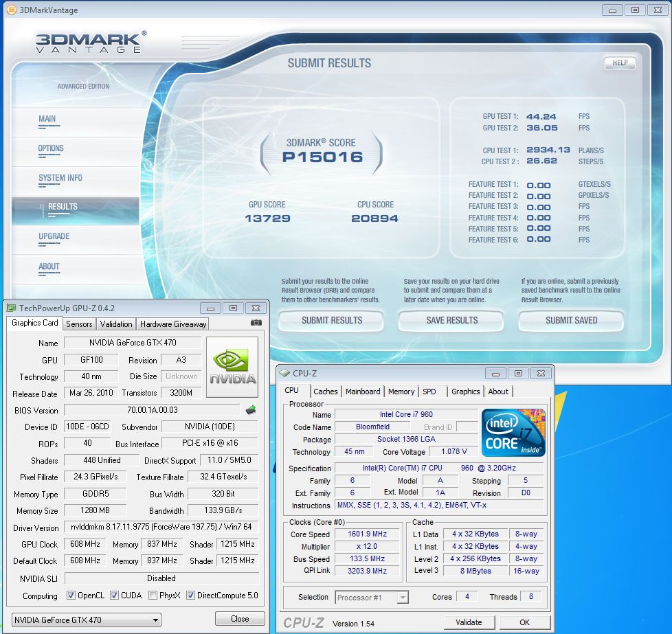Image resolution: width=672 pixels, height=634 pixels.
Task: Click the 3DMark score P15016
Action: click(322, 157)
